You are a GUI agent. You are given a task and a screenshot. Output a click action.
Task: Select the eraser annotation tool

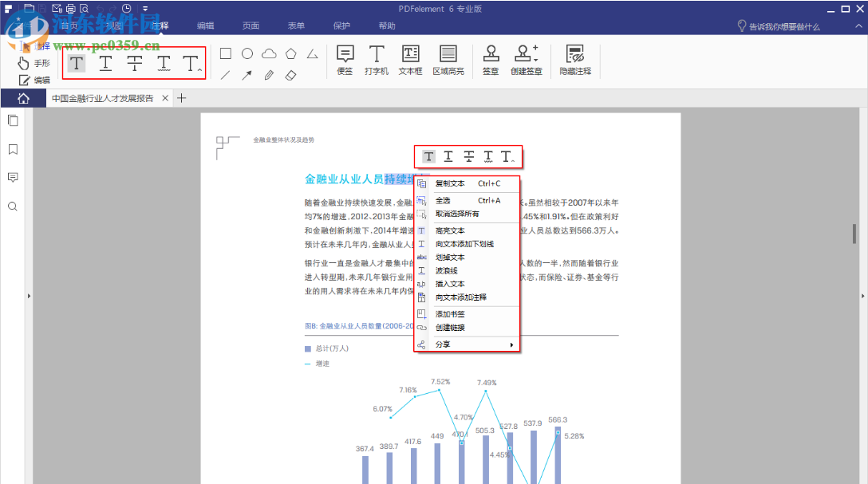pos(289,73)
